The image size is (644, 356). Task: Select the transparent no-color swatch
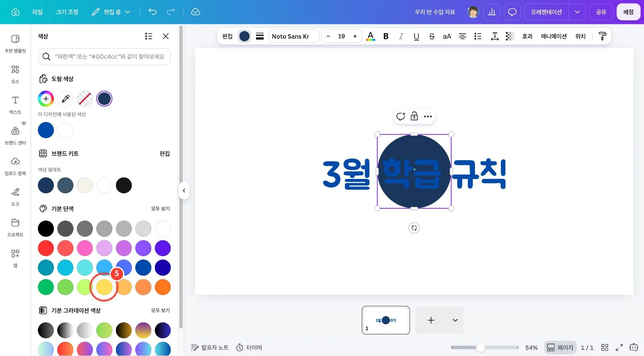[85, 99]
